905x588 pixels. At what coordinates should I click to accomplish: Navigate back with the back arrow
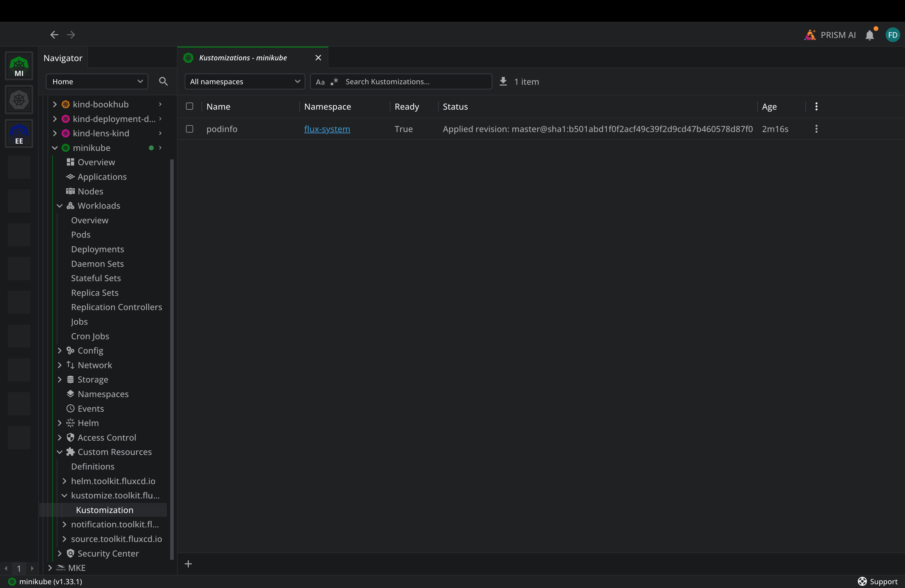coord(54,34)
